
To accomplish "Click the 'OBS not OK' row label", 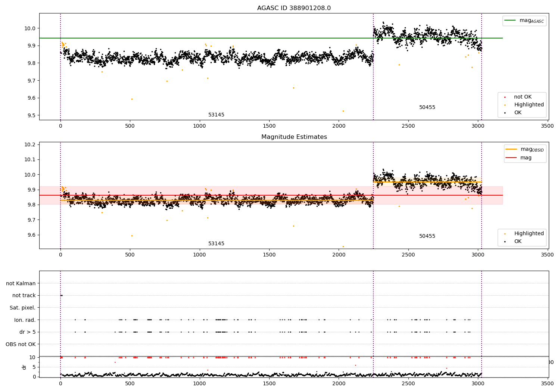I will pos(21,344).
